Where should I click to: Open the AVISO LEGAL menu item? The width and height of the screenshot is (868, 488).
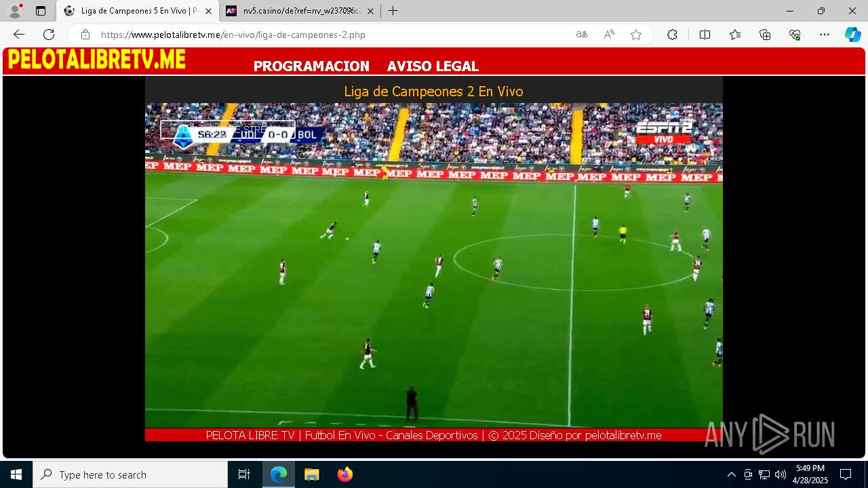433,66
